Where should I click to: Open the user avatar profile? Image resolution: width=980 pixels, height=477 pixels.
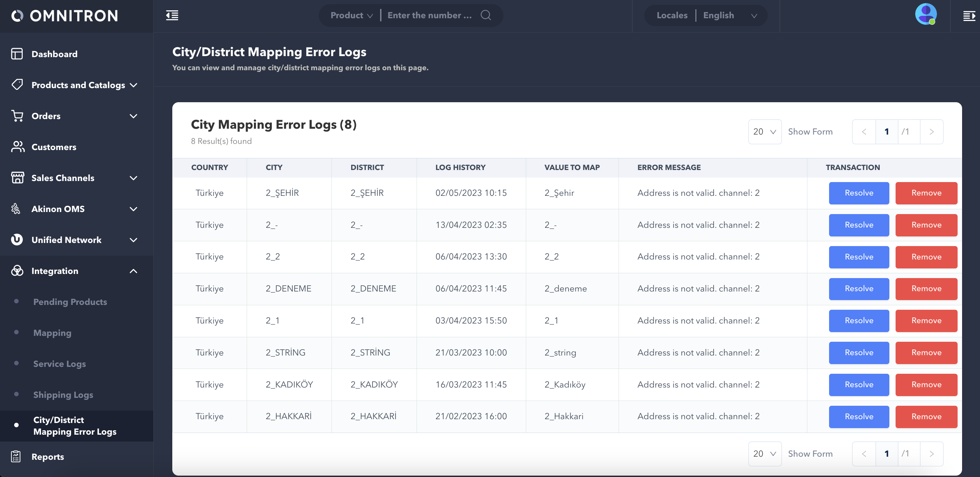[x=926, y=14]
